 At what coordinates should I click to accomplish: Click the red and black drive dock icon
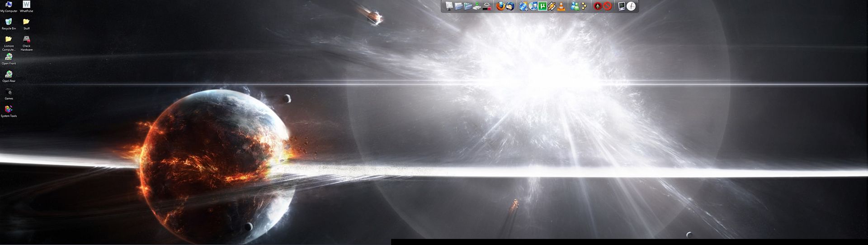(487, 6)
